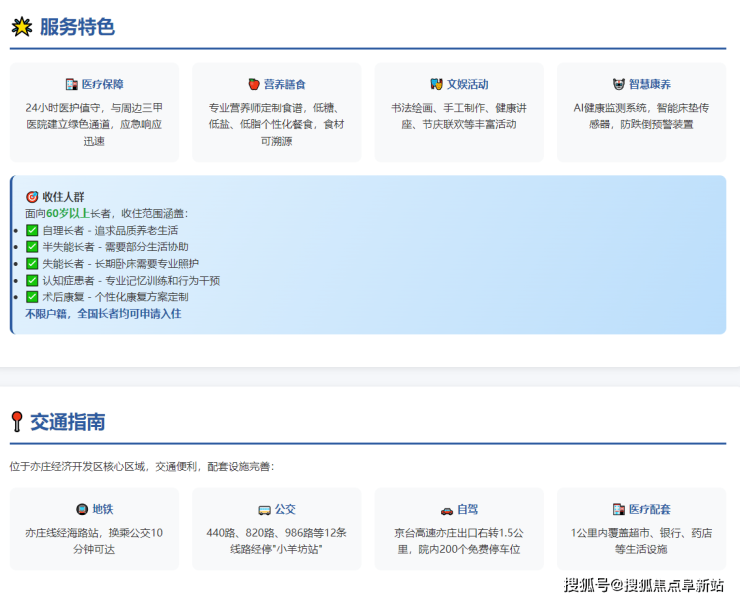This screenshot has width=740, height=601.
Task: Click the car icon beside 自驾
Action: pyautogui.click(x=446, y=509)
